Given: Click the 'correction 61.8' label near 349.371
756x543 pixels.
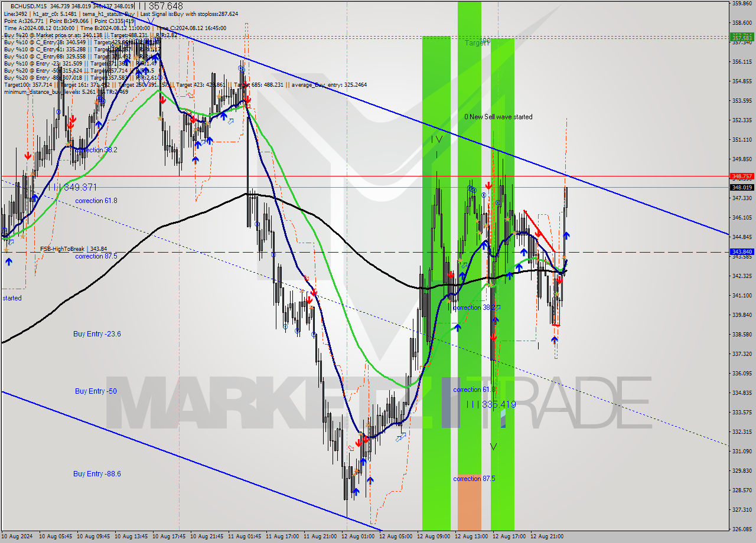Looking at the screenshot, I should [x=96, y=201].
